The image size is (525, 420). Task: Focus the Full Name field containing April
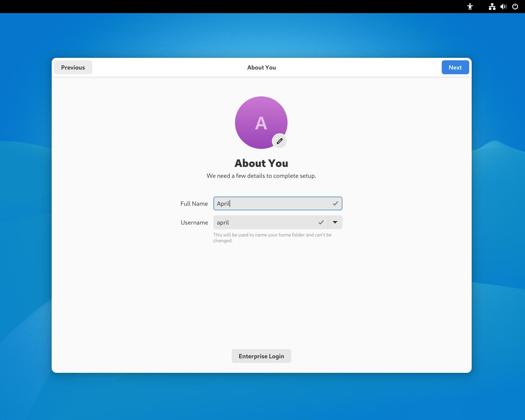278,203
